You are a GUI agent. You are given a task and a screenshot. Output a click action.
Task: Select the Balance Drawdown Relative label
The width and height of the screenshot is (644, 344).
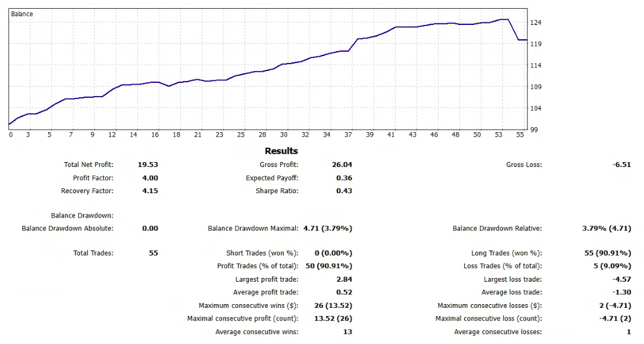[497, 229]
